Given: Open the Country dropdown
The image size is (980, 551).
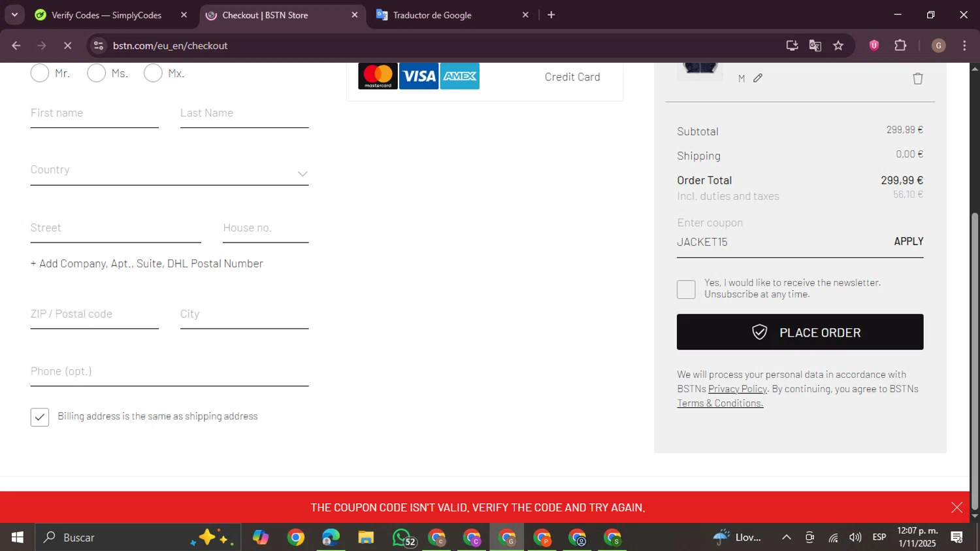Looking at the screenshot, I should click(x=169, y=171).
